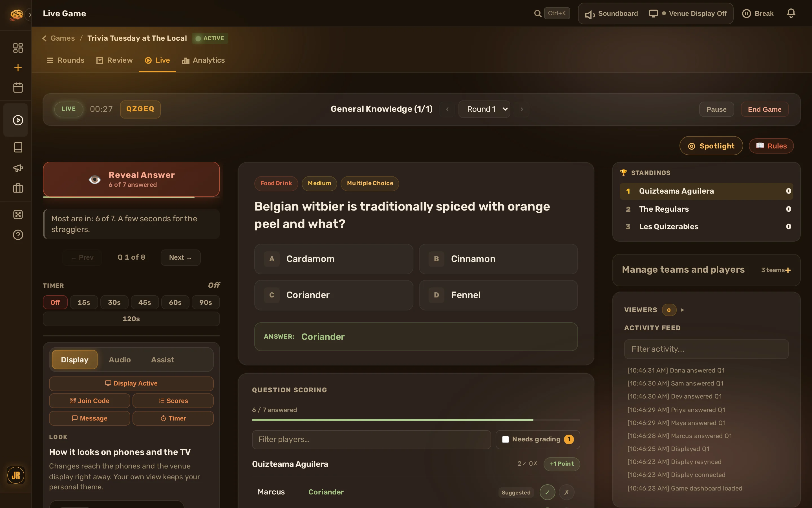The image size is (812, 508).
Task: Expand the sidebar with chevron arrow
Action: [x=30, y=14]
